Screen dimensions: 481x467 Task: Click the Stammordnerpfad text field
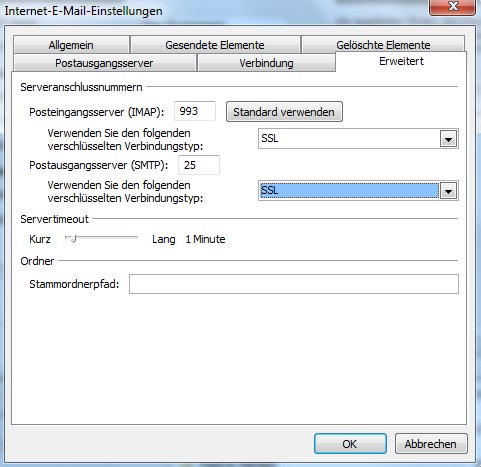tap(294, 284)
